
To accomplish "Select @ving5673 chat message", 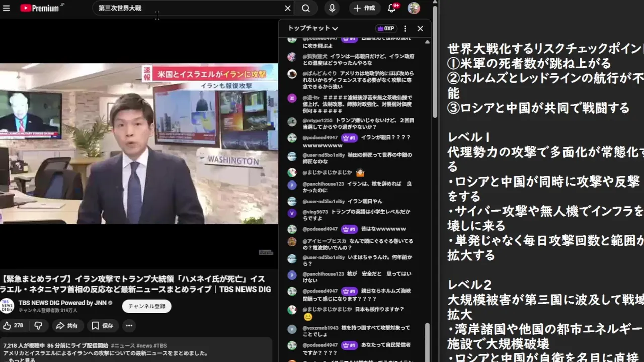I will point(352,215).
